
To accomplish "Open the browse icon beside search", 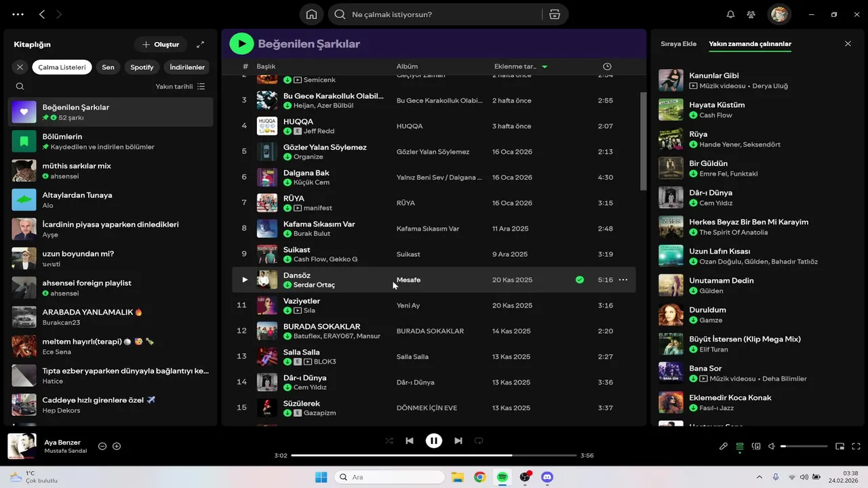I will tap(555, 14).
